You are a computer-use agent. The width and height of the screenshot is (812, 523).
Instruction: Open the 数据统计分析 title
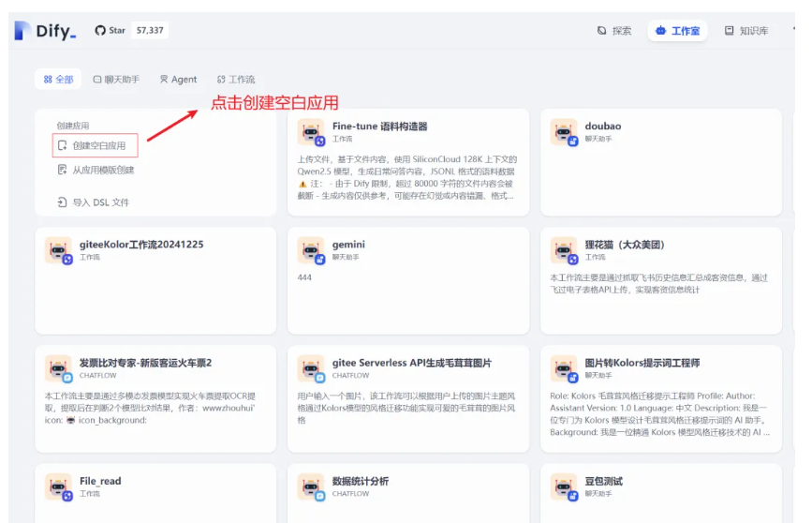point(361,481)
